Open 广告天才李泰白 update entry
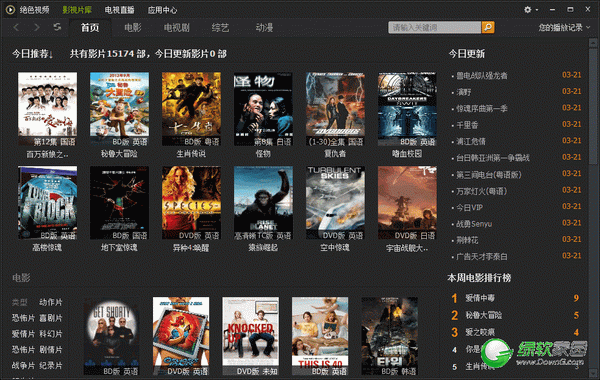This screenshot has width=600, height=380. click(482, 257)
